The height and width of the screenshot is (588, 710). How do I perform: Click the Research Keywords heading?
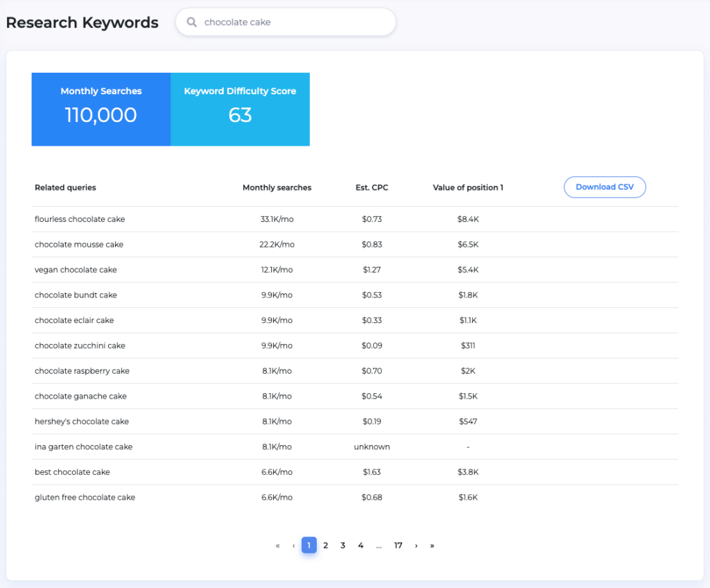(x=82, y=23)
